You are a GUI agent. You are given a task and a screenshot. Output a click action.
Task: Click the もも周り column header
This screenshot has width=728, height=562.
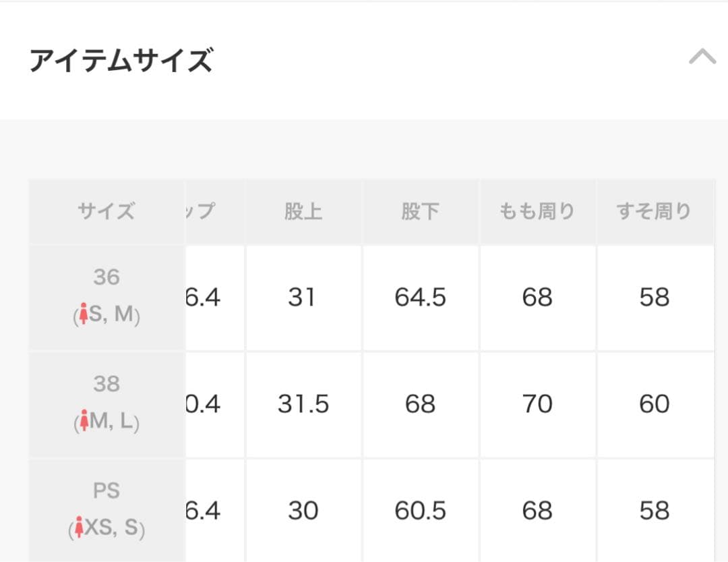(537, 211)
